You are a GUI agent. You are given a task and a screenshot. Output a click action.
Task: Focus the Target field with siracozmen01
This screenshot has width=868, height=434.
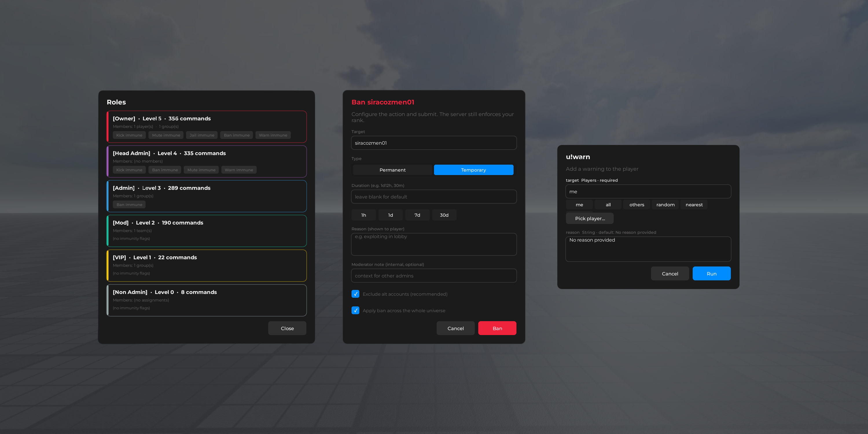pyautogui.click(x=434, y=143)
